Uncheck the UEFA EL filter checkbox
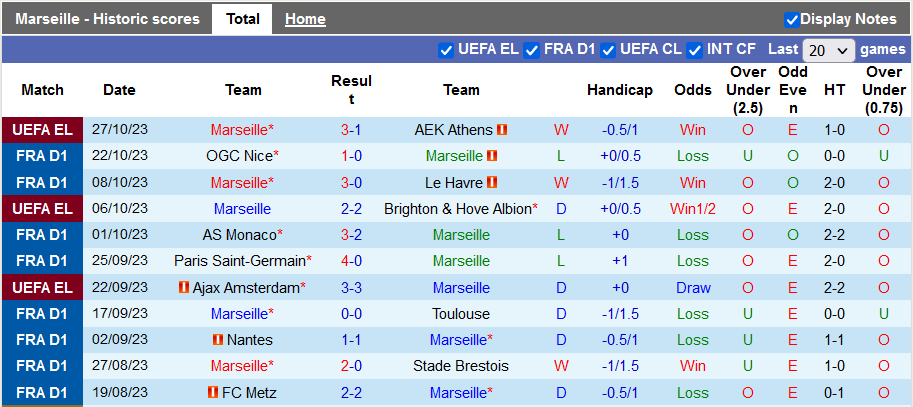 pos(446,49)
